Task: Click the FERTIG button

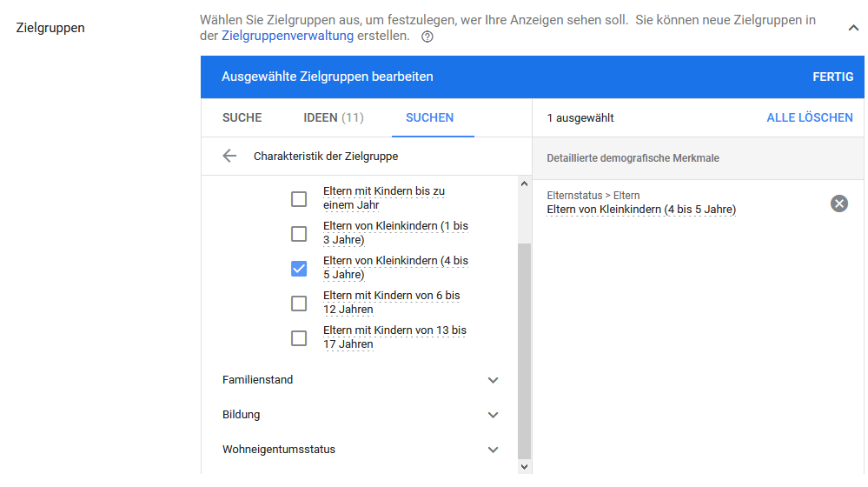Action: (832, 77)
